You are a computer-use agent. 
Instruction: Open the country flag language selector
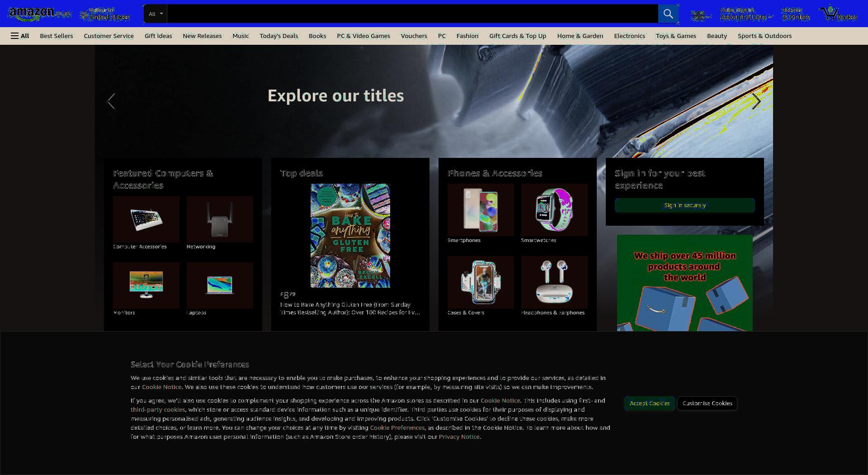click(701, 16)
